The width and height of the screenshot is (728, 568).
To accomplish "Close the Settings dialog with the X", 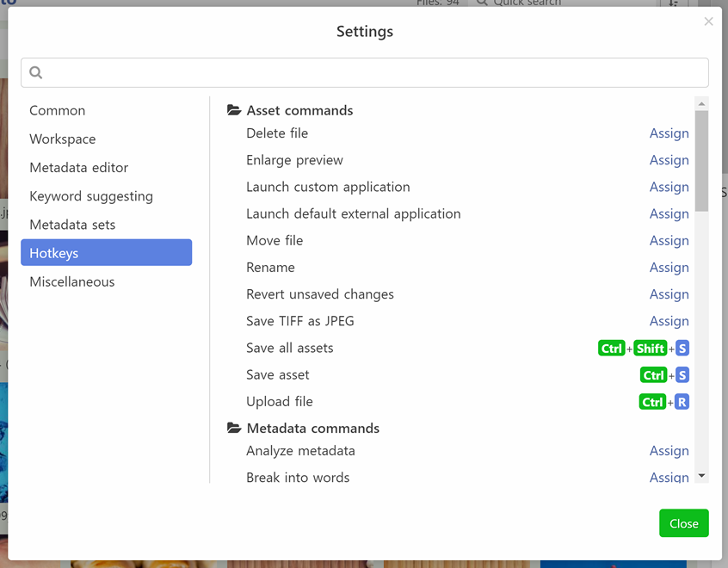I will 708,22.
